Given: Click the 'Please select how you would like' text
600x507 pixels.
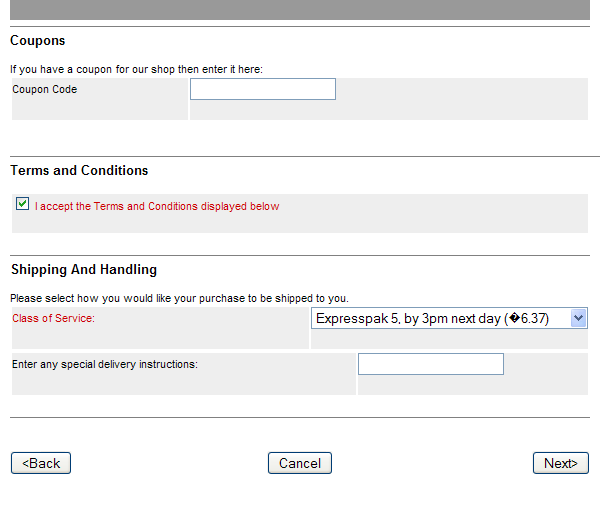Looking at the screenshot, I should coord(179,298).
